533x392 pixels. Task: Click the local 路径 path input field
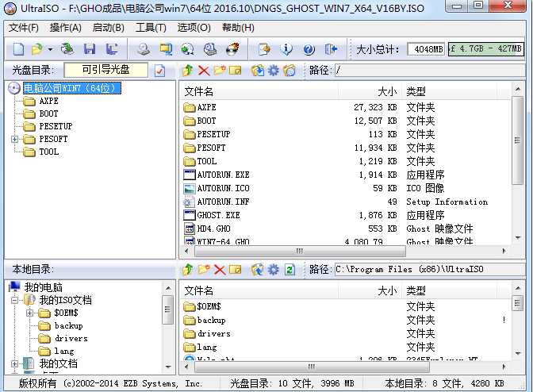pyautogui.click(x=427, y=270)
